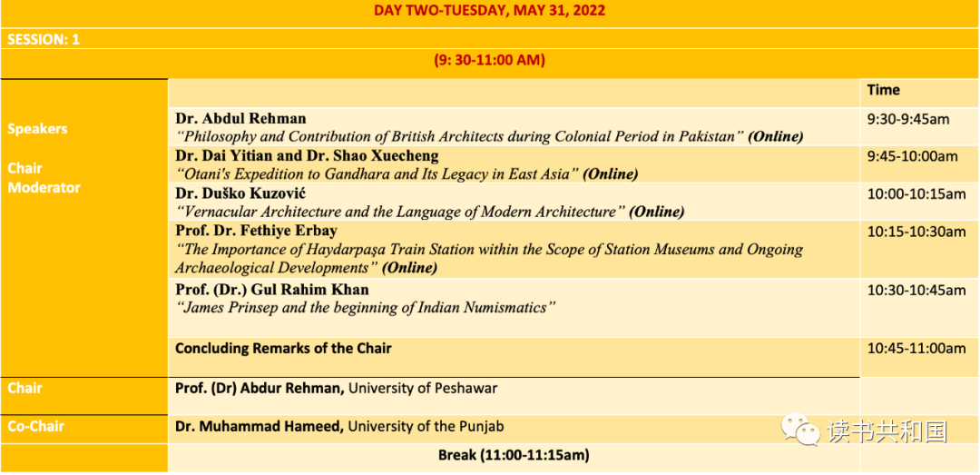Click the Session: 1 row label
Viewport: 980px width, 475px height.
click(x=44, y=39)
